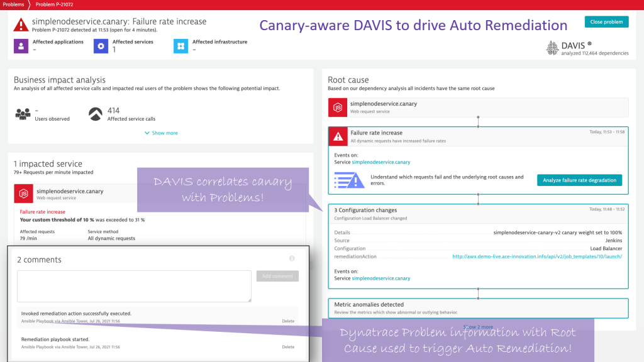This screenshot has width=644, height=362.
Task: Click the '79 /min' affected requests value
Action: (x=28, y=238)
